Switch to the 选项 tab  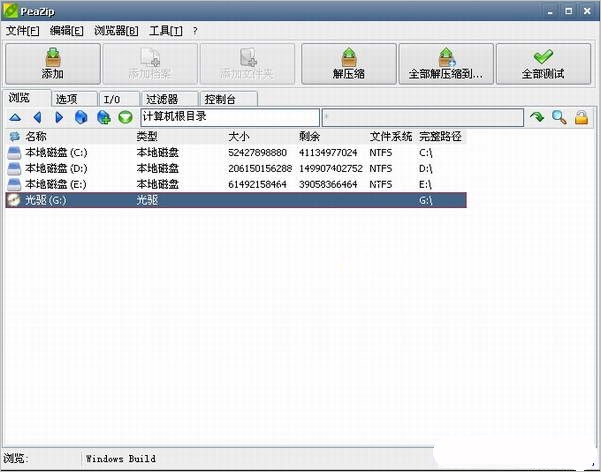pos(74,99)
